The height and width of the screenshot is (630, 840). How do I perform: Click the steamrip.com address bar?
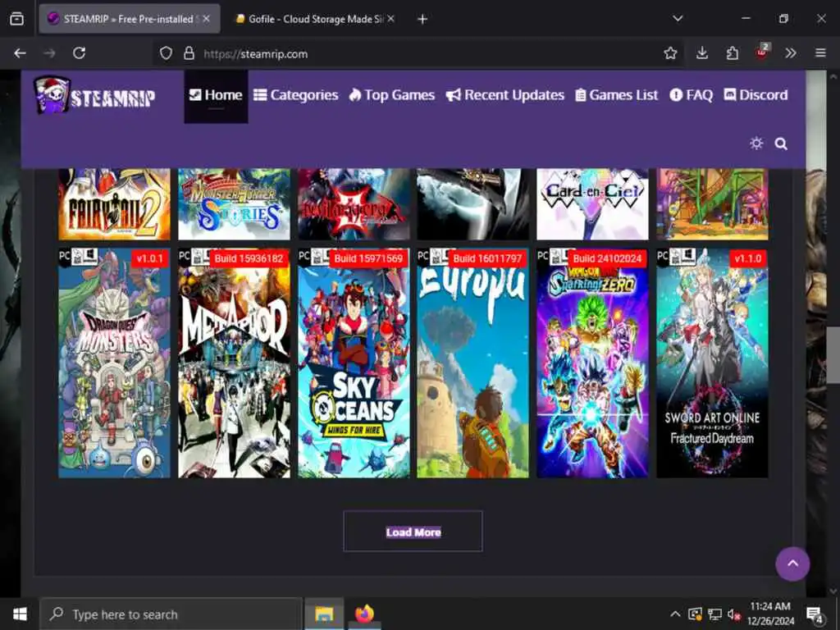coord(418,53)
